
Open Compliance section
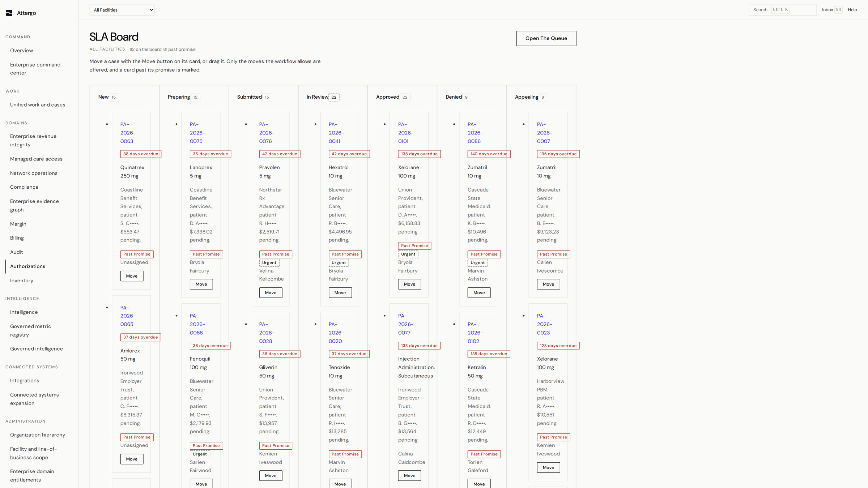pyautogui.click(x=24, y=187)
